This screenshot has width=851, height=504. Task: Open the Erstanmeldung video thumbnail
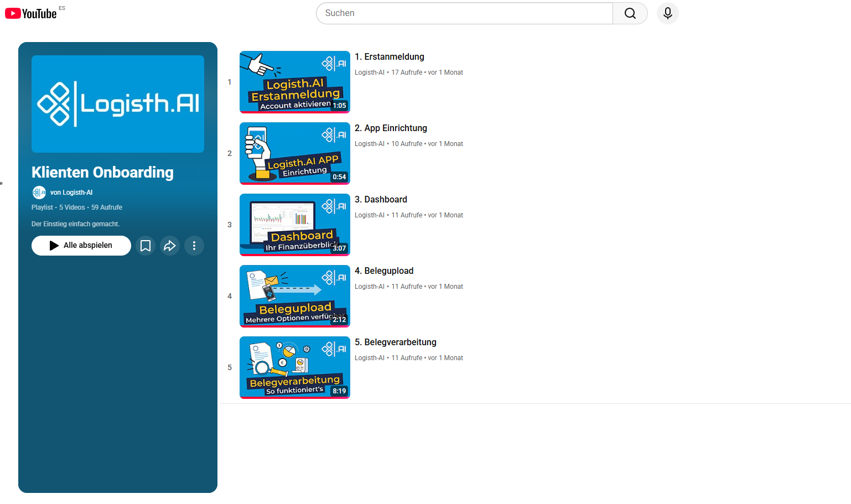coord(294,82)
